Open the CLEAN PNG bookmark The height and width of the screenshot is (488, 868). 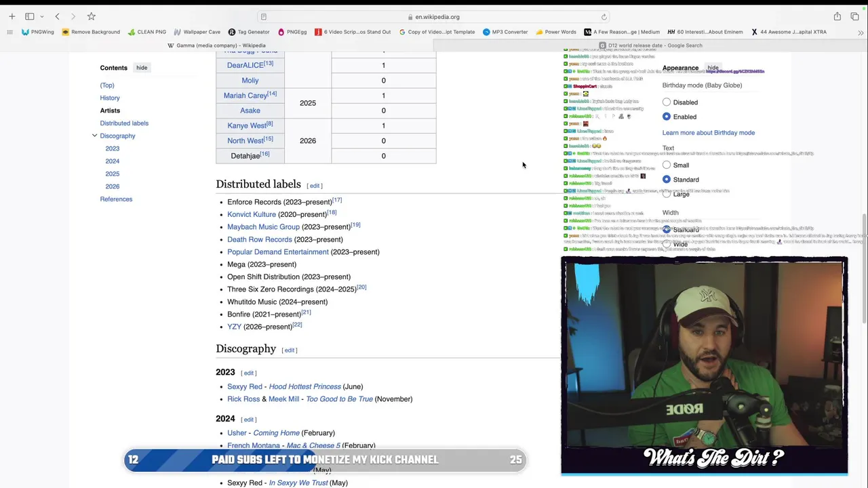click(146, 32)
